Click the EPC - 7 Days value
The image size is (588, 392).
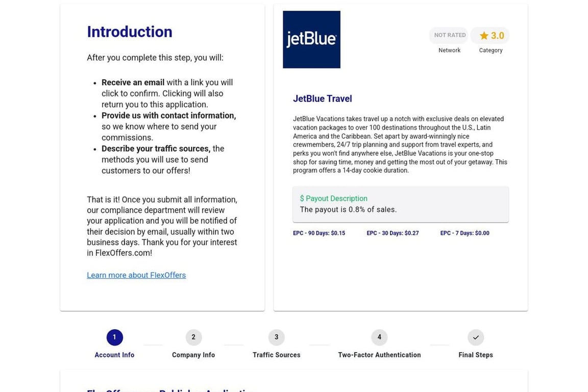point(464,233)
